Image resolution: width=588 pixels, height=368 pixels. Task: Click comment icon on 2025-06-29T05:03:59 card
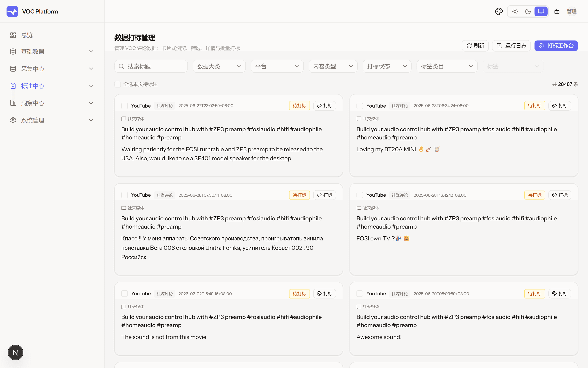tap(359, 307)
